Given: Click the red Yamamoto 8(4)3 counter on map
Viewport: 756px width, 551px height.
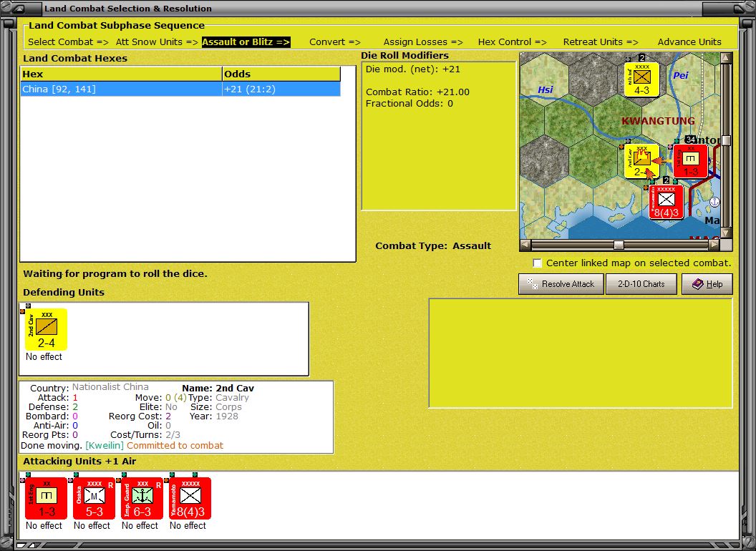Looking at the screenshot, I should 667,202.
